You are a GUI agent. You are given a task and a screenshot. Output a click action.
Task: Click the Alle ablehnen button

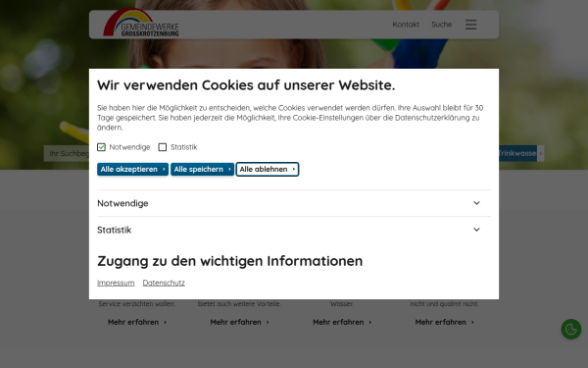click(268, 170)
